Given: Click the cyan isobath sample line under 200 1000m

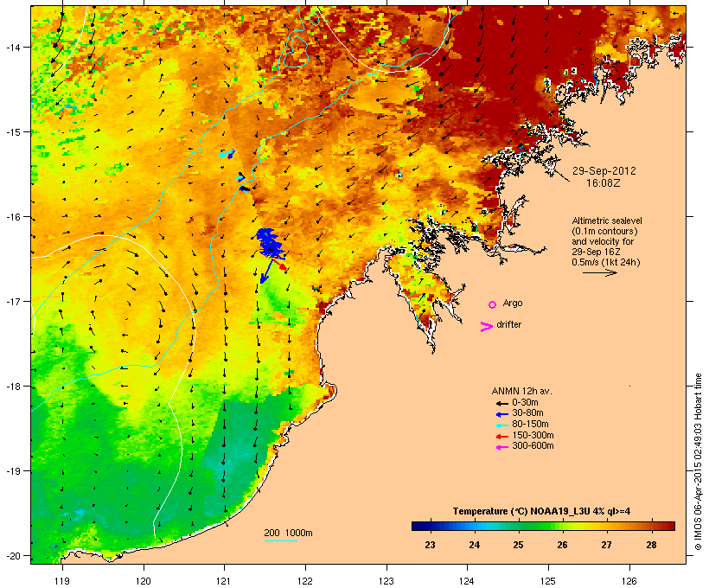Looking at the screenshot, I should point(281,540).
